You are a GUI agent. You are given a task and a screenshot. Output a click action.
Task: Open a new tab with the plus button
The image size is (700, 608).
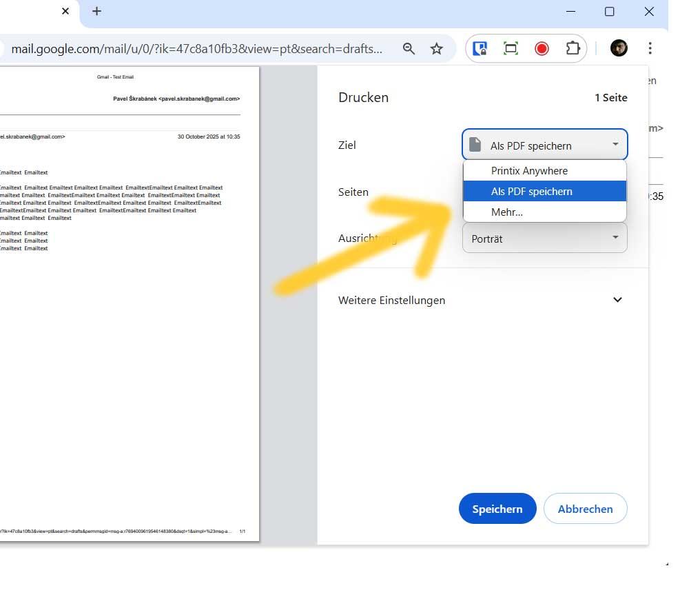pos(96,11)
